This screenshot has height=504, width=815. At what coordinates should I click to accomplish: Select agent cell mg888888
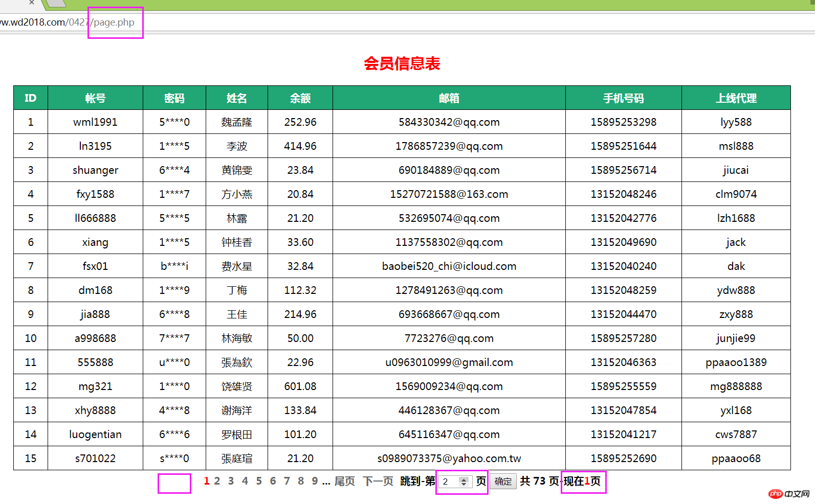click(x=736, y=386)
